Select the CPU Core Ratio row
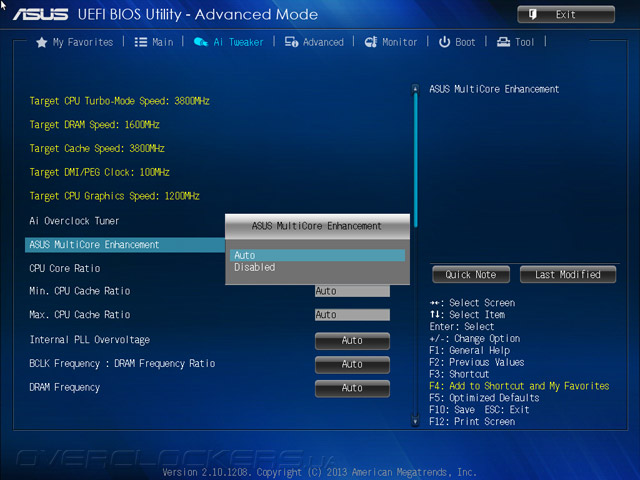Screen dimensions: 640x480 [x=65, y=269]
